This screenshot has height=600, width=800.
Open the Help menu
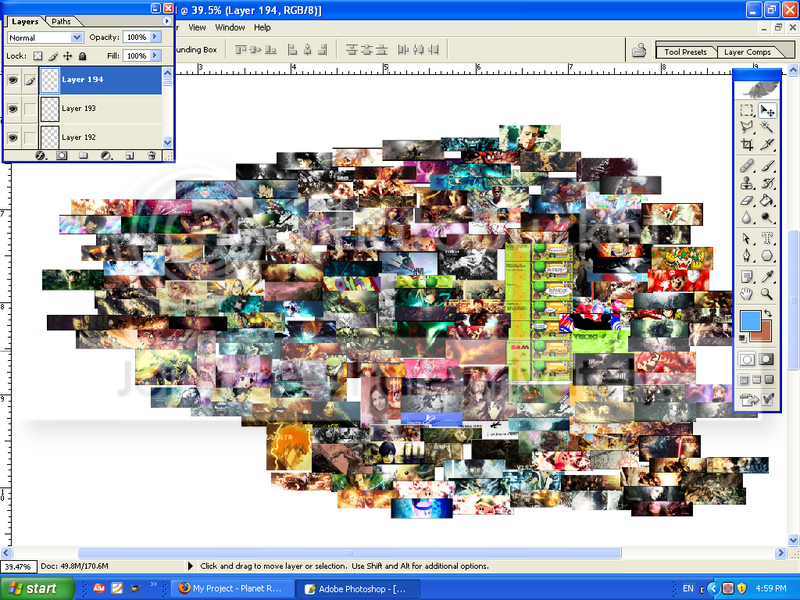262,28
